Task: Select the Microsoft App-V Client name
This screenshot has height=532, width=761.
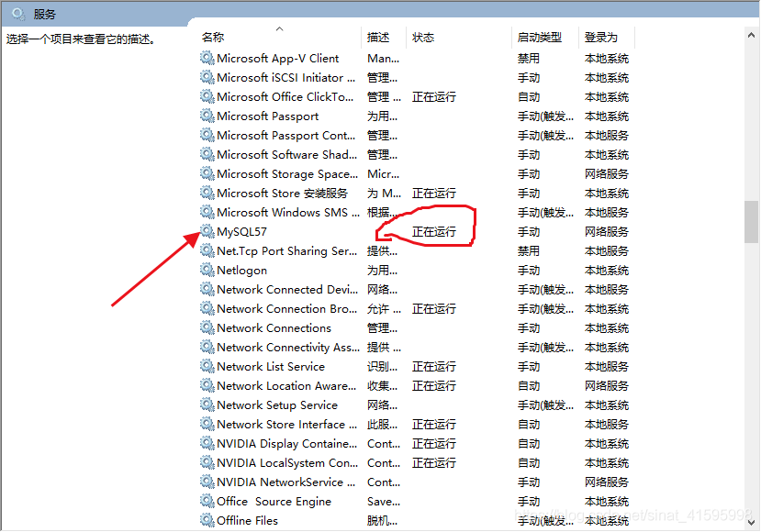Action: pyautogui.click(x=277, y=58)
